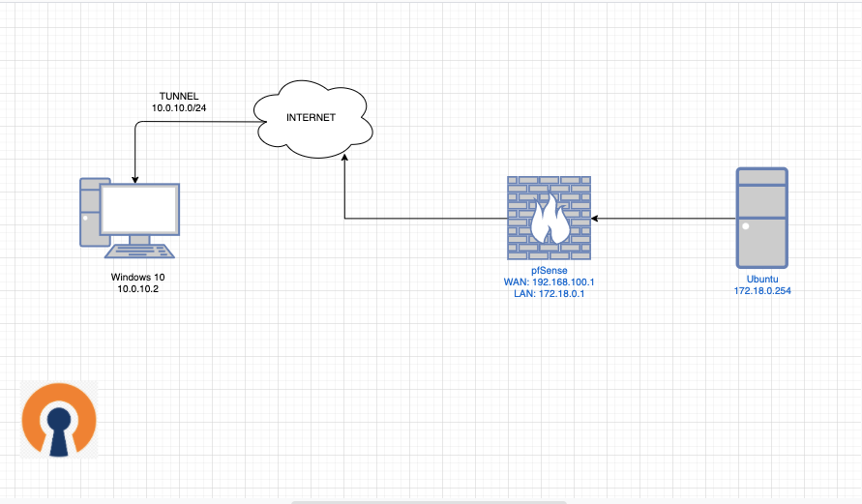Select the Windows 10 computer icon

pos(130,219)
